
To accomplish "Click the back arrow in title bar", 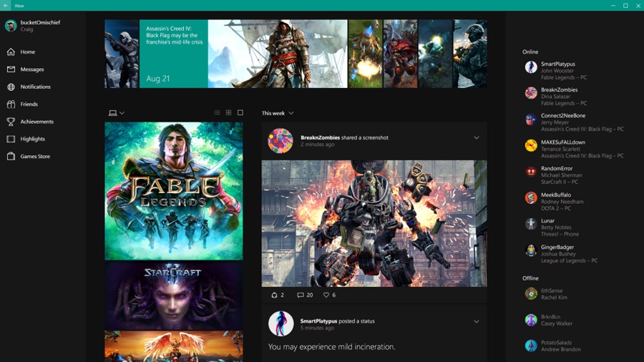I will click(x=6, y=5).
